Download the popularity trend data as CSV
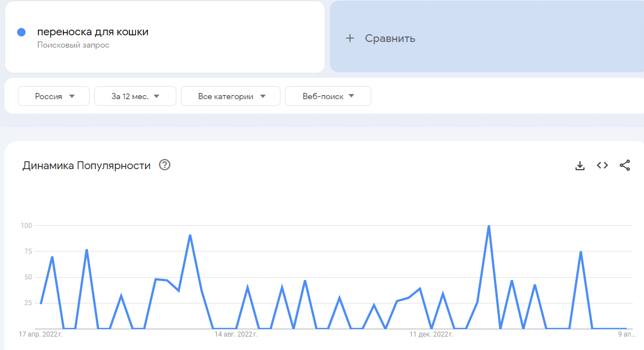This screenshot has width=644, height=350. pos(580,165)
